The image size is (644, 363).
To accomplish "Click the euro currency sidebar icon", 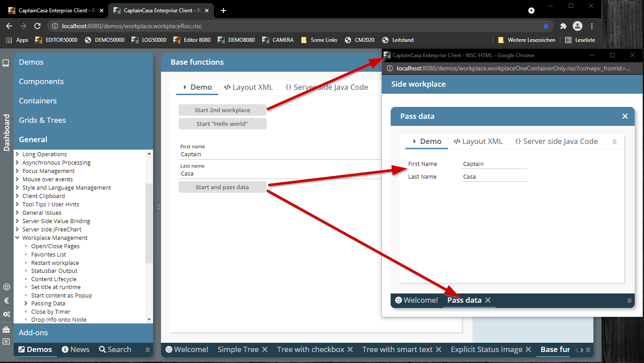I will [x=6, y=301].
